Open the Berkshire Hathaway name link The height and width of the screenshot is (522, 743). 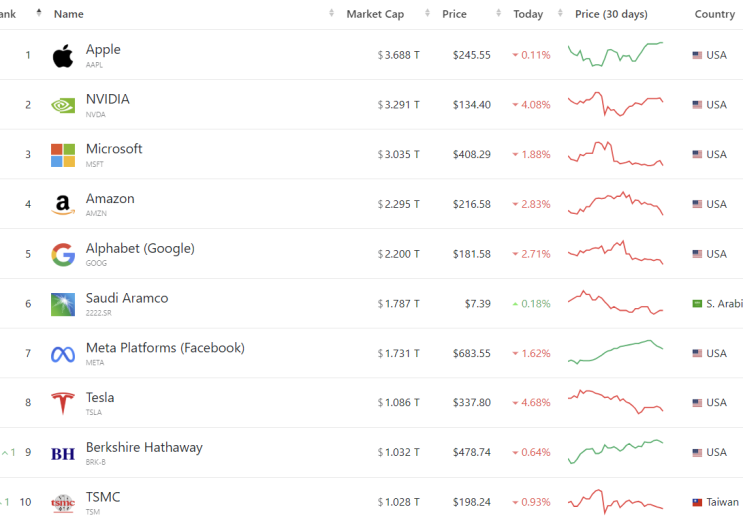(144, 447)
